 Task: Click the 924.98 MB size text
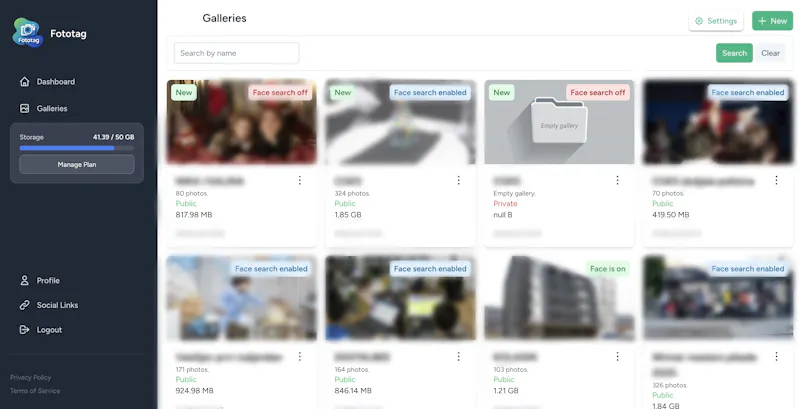194,391
